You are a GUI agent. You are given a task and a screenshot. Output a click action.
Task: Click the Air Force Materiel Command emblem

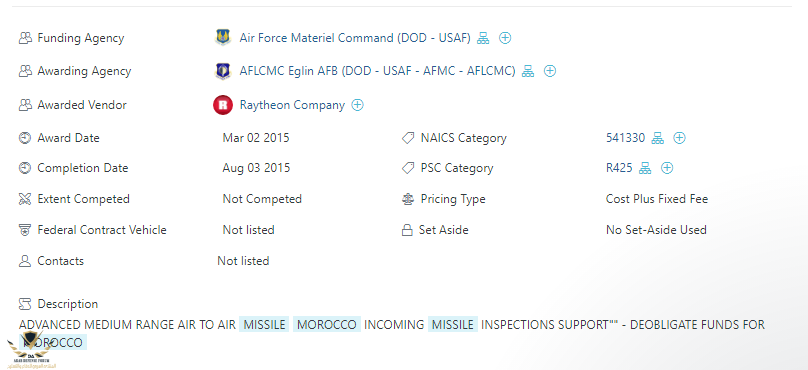[x=223, y=38]
